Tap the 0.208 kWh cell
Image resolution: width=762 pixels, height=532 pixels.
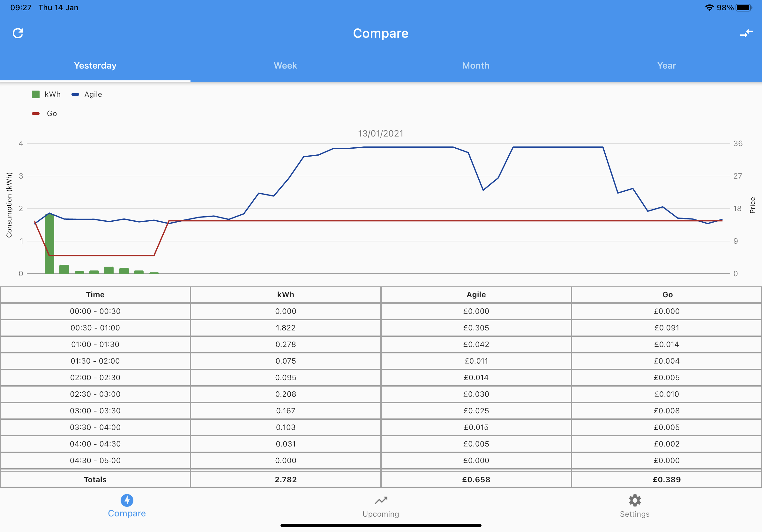click(286, 394)
